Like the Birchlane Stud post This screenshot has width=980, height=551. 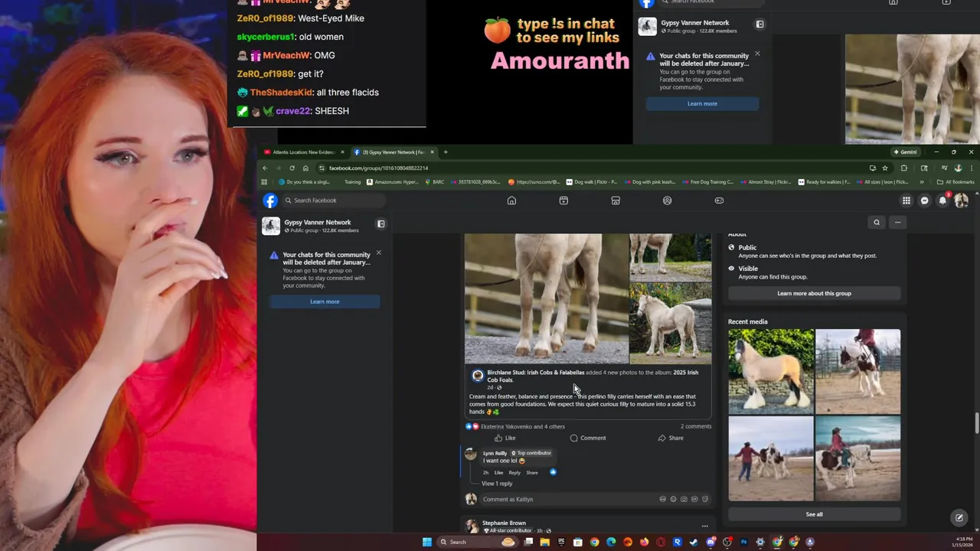click(x=505, y=438)
